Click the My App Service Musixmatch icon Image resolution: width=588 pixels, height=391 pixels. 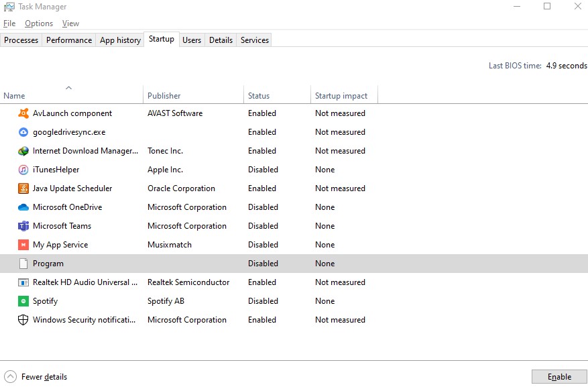click(x=23, y=245)
